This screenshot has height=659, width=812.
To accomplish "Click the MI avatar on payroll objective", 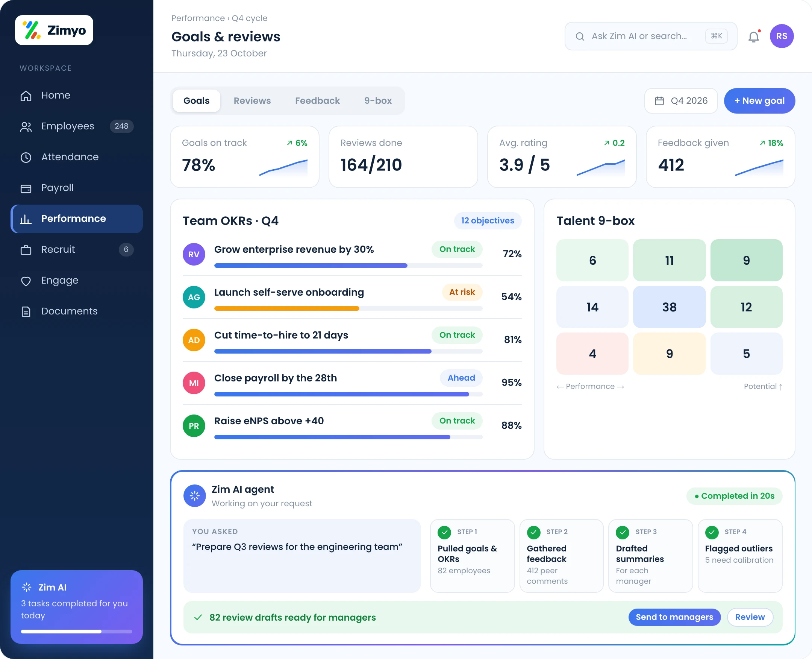I will pyautogui.click(x=194, y=383).
